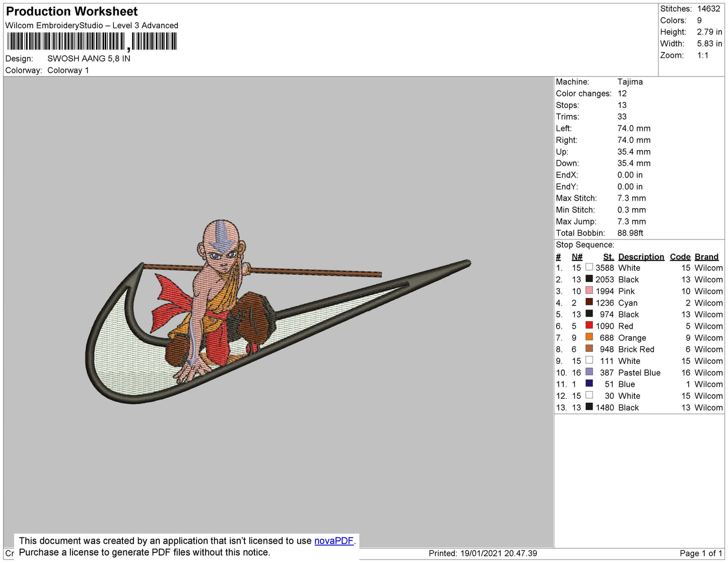The width and height of the screenshot is (728, 563).
Task: Click the Description column header
Action: pos(641,257)
